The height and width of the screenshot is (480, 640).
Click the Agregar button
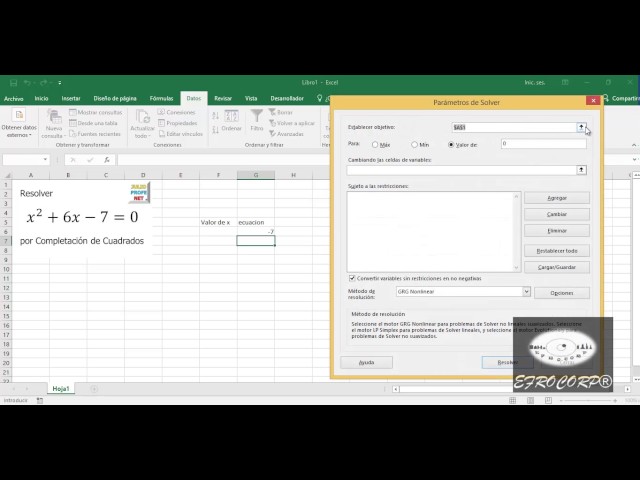tap(557, 198)
